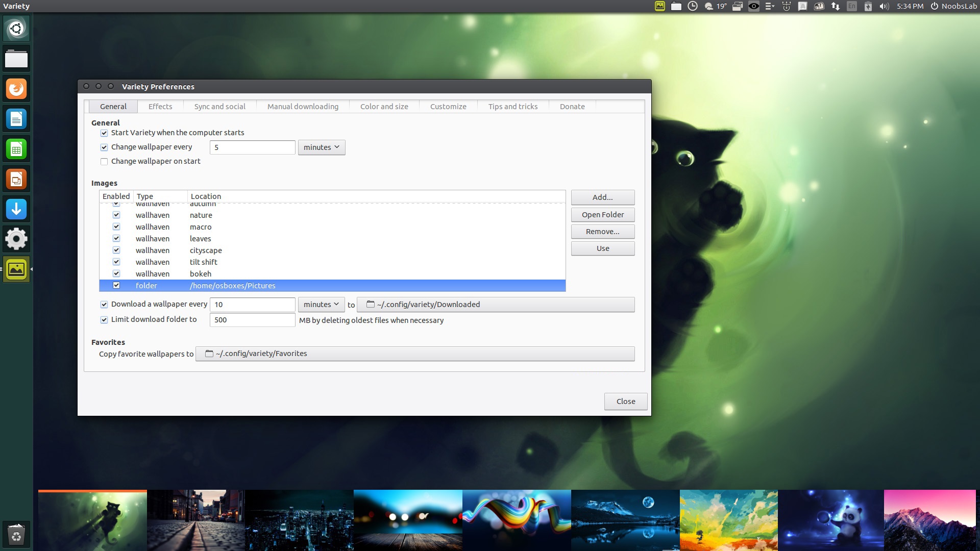Enable Change wallpaper on start
Image resolution: width=980 pixels, height=551 pixels.
pyautogui.click(x=104, y=162)
